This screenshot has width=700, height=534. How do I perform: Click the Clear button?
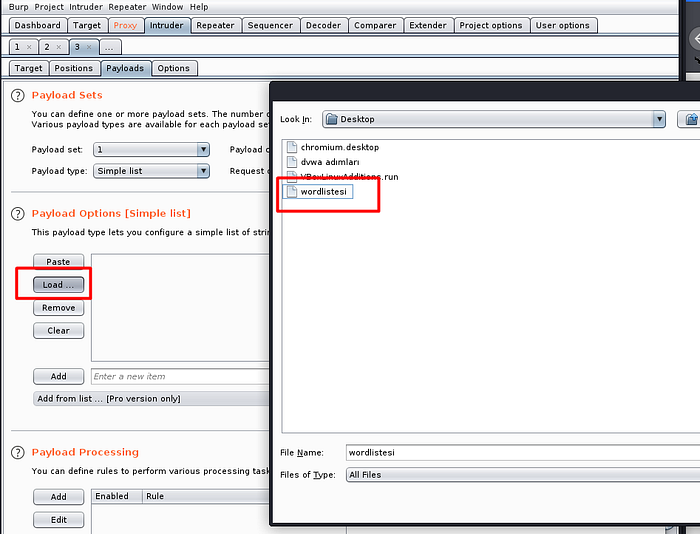58,331
